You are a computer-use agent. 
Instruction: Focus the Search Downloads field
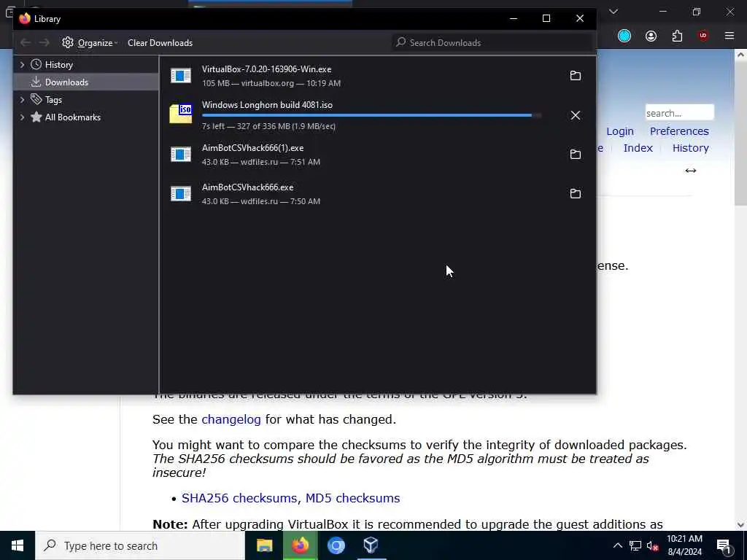tap(492, 43)
